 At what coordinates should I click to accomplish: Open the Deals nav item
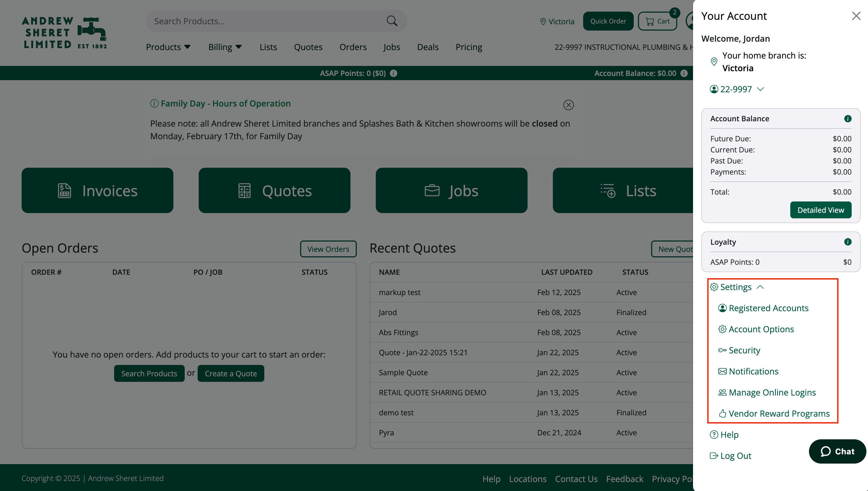click(428, 47)
